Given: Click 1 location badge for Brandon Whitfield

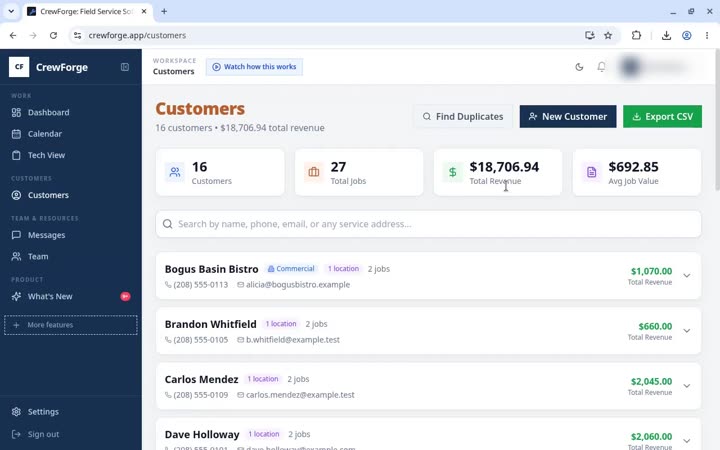Looking at the screenshot, I should [x=281, y=324].
